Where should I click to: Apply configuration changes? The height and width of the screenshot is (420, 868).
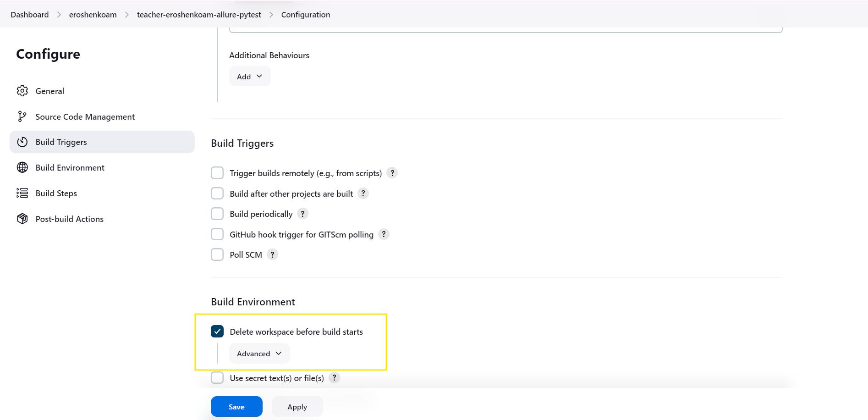[x=297, y=407]
